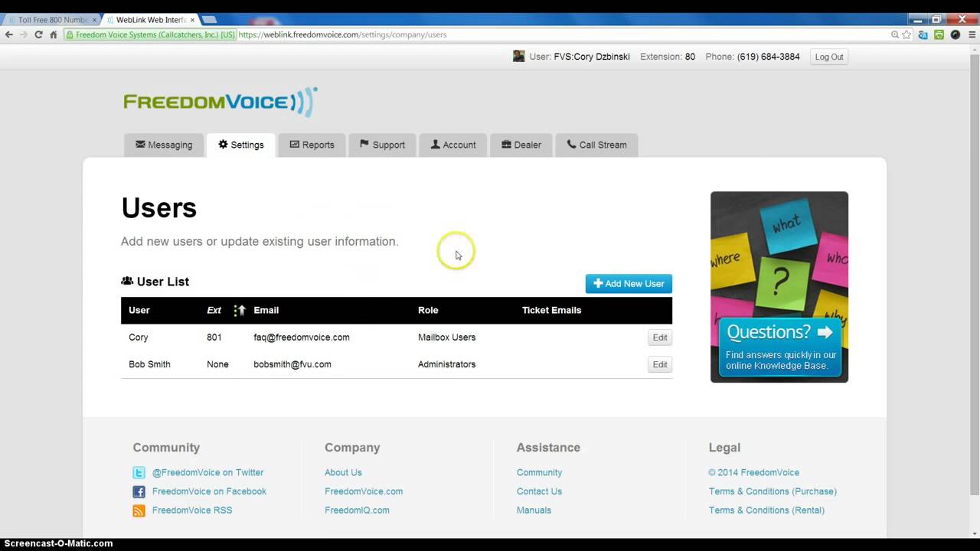The image size is (980, 551).
Task: Click the User List people icon
Action: 127,282
